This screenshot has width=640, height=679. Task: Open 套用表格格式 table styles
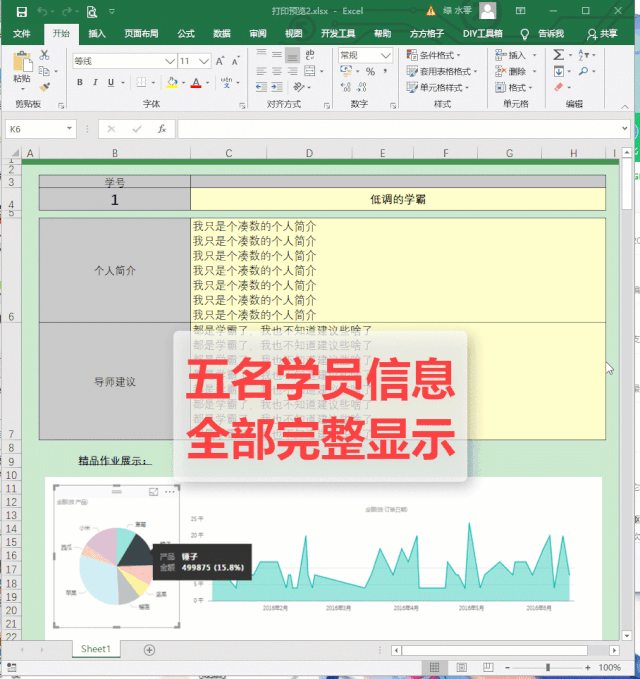click(442, 71)
